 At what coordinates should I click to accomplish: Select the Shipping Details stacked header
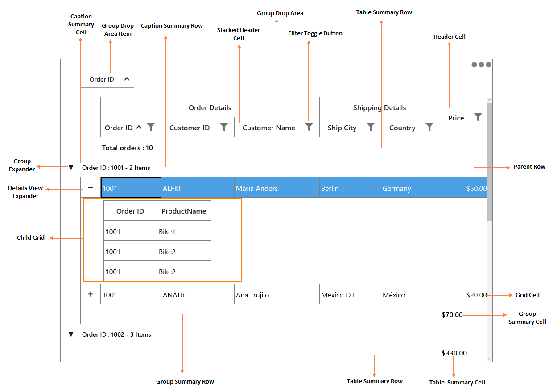point(380,107)
